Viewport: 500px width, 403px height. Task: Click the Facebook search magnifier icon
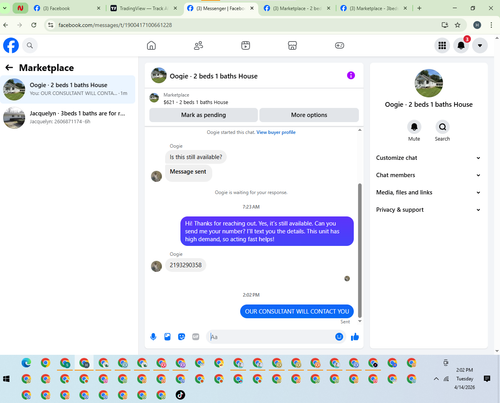tap(30, 45)
